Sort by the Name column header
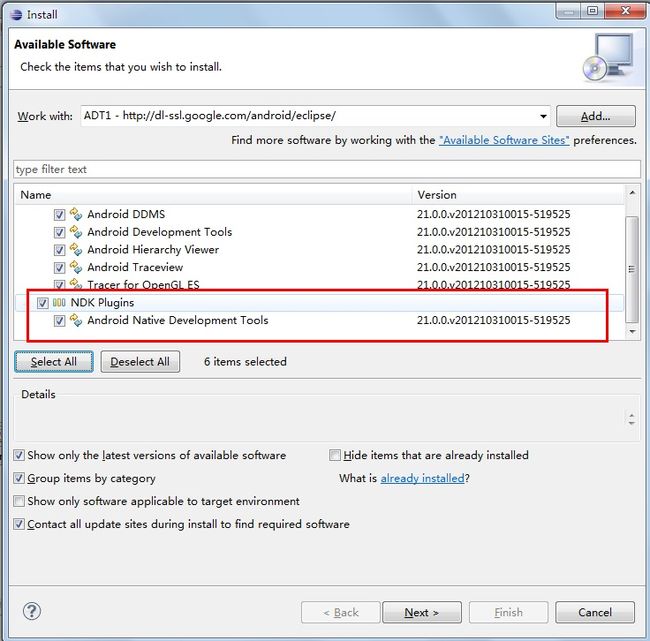The width and height of the screenshot is (650, 641). coord(213,195)
